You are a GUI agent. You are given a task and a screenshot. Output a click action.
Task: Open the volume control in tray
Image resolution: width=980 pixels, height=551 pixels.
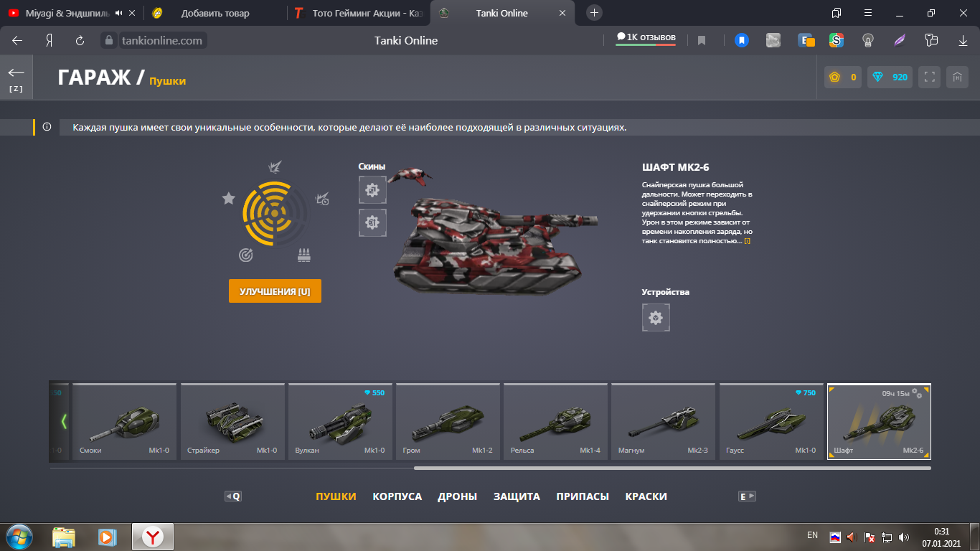tap(904, 537)
